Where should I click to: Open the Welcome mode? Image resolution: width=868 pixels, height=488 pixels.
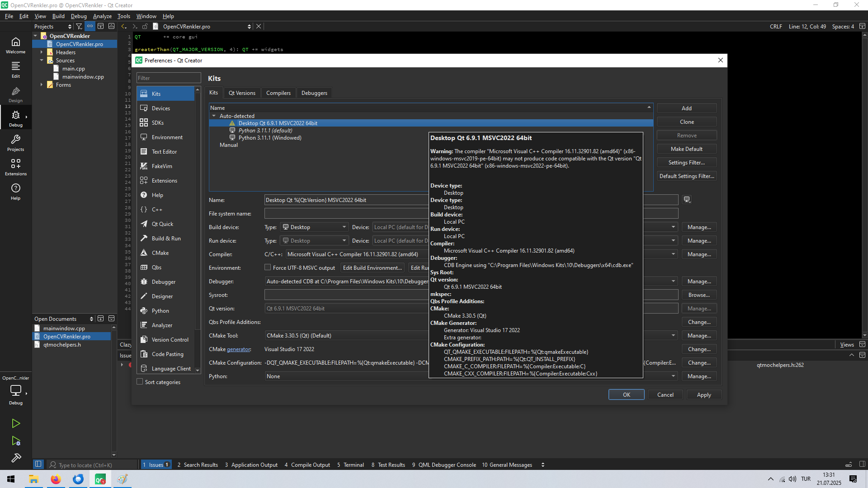(16, 45)
